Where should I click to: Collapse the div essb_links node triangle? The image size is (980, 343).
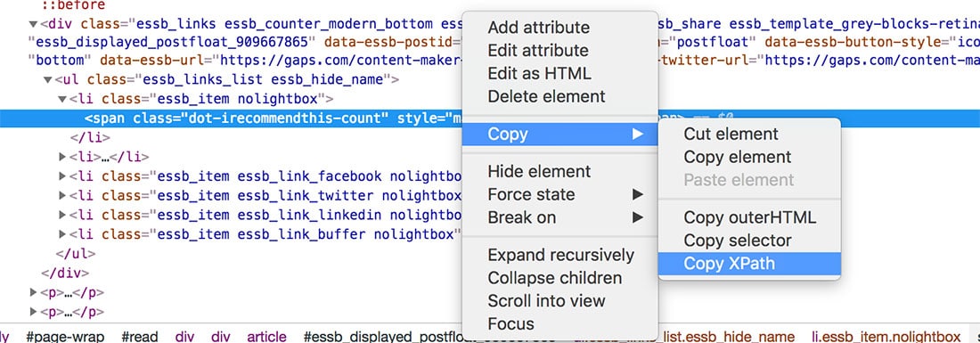pos(33,24)
